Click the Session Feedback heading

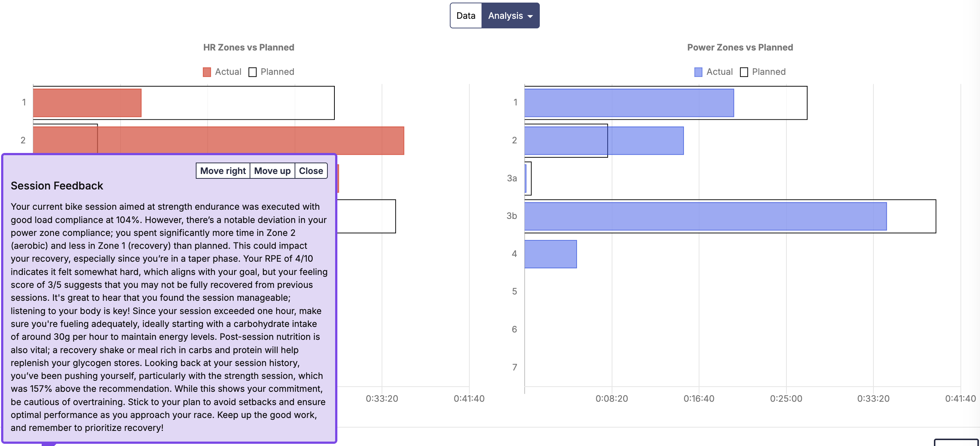pyautogui.click(x=57, y=185)
